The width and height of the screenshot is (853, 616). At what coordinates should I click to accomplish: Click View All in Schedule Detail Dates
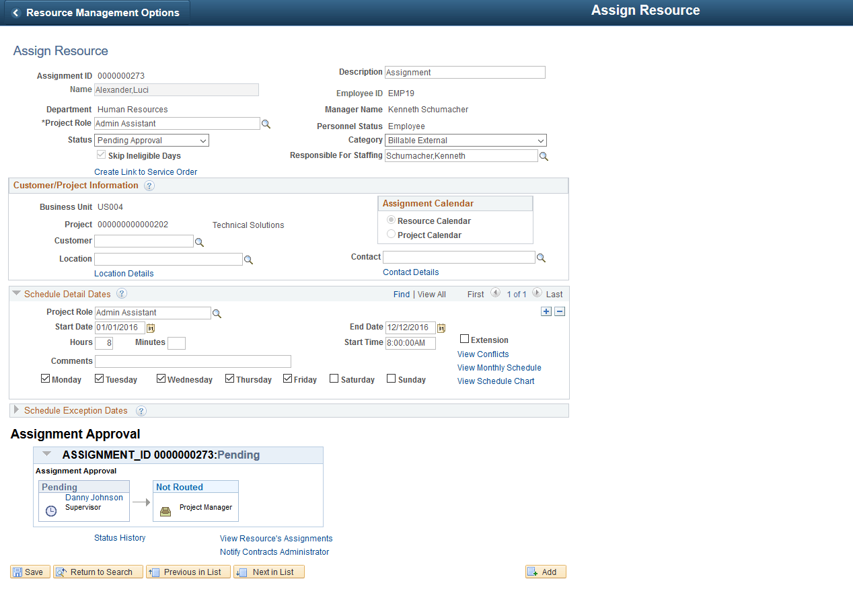431,294
